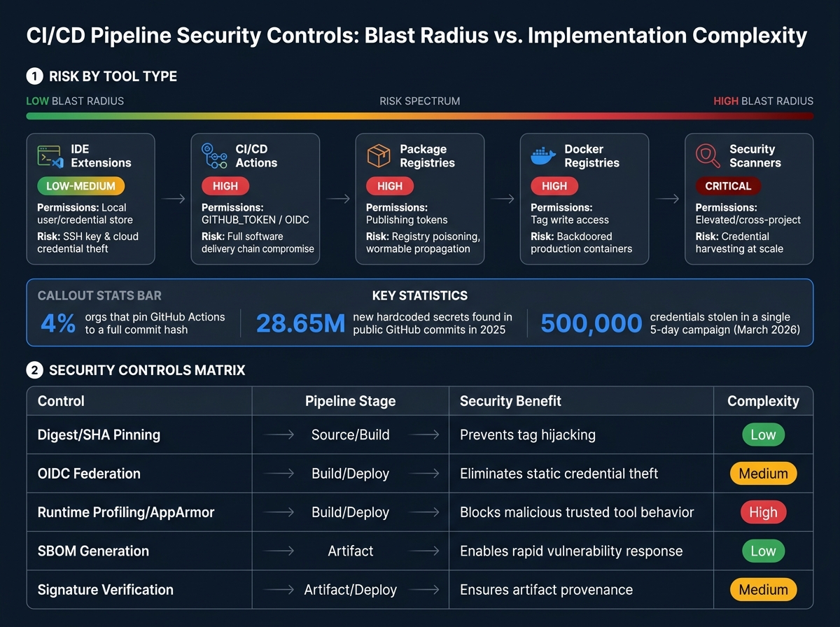840x627 pixels.
Task: Click the Artifact stage cell for SBOM
Action: (x=350, y=551)
